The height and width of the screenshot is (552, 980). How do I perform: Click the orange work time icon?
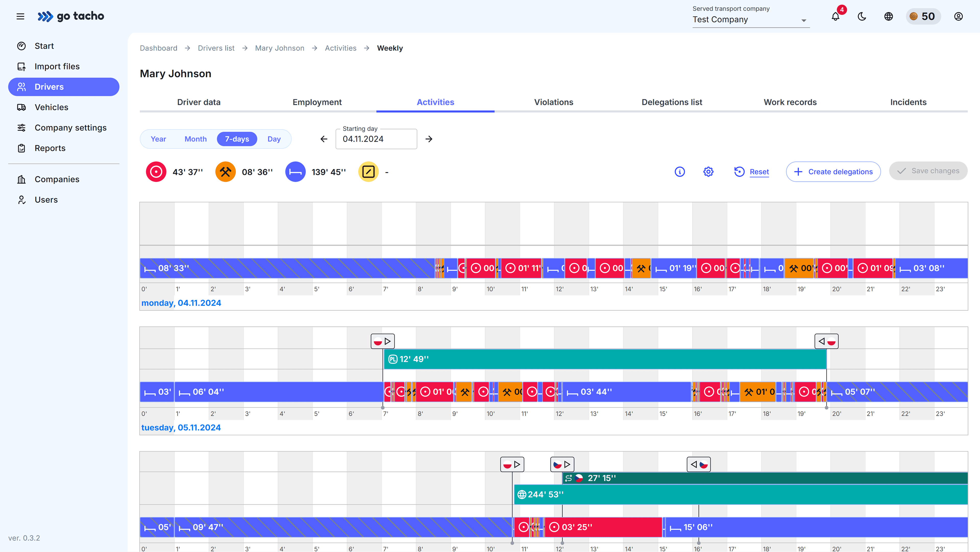(x=225, y=172)
